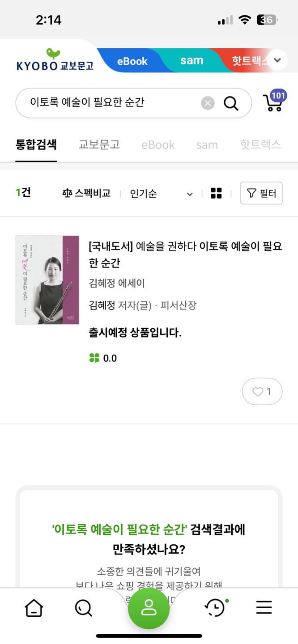Screen dimensions: 298x644
Task: Expand the top service tabs chevron
Action: tap(277, 60)
